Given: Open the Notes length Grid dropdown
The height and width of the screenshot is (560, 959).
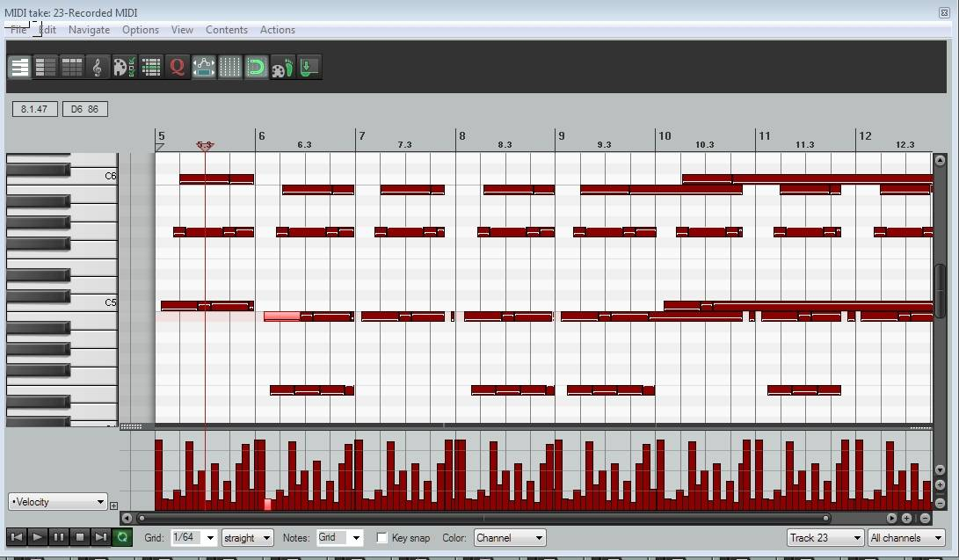Looking at the screenshot, I should tap(339, 537).
